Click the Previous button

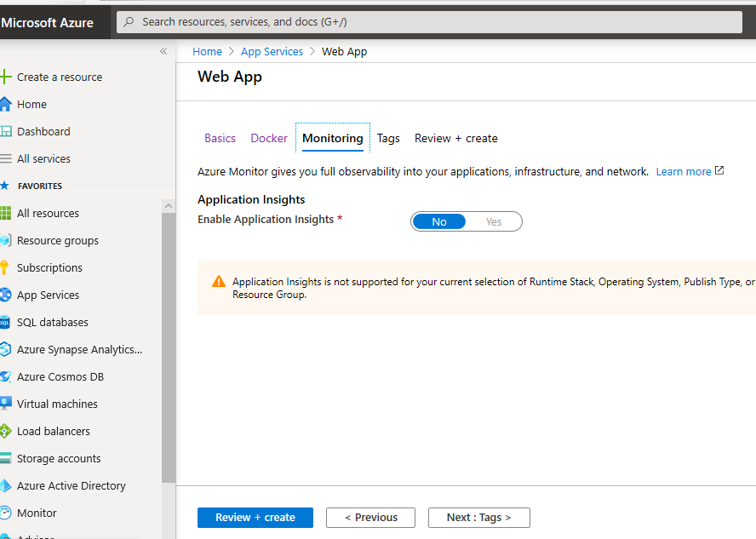pos(370,518)
